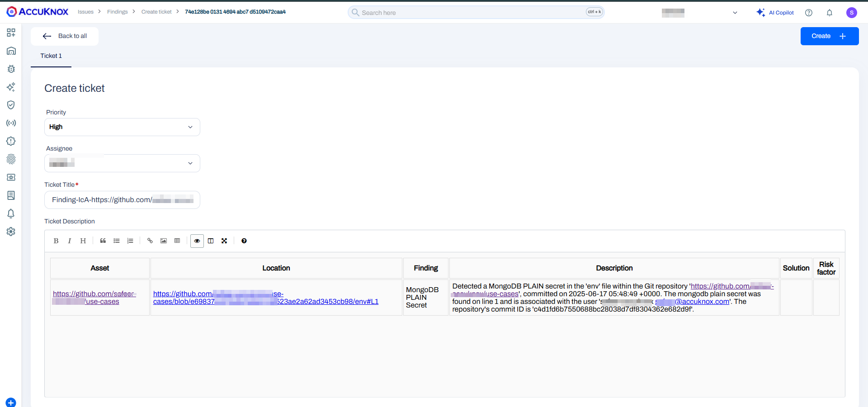Screen dimensions: 868x407
Task: Insert an image via editor toolbar
Action: click(164, 241)
